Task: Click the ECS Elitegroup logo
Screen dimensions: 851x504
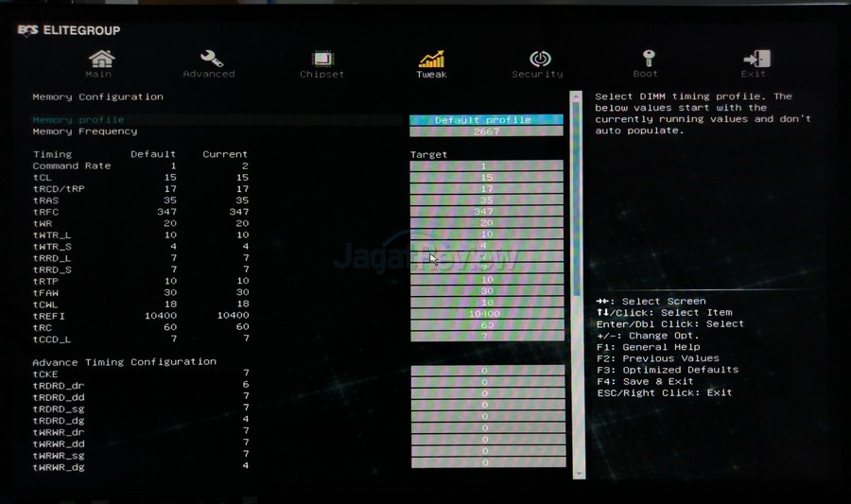Action: pyautogui.click(x=69, y=30)
